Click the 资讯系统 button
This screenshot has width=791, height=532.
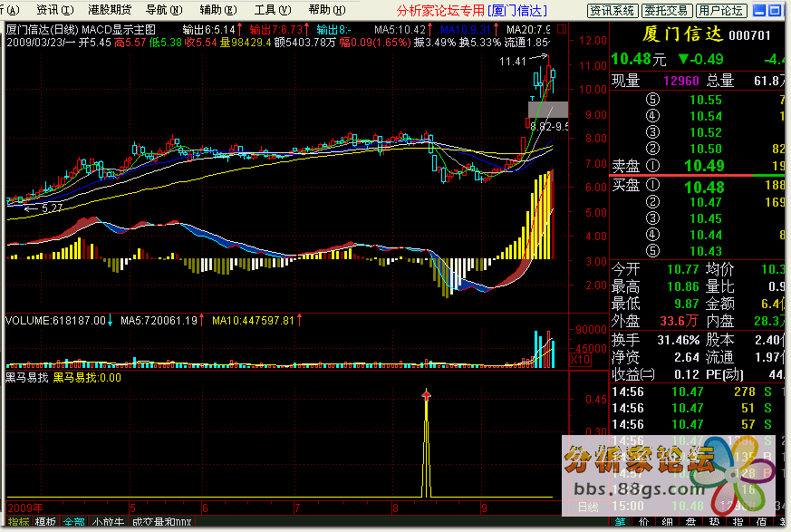pyautogui.click(x=613, y=11)
